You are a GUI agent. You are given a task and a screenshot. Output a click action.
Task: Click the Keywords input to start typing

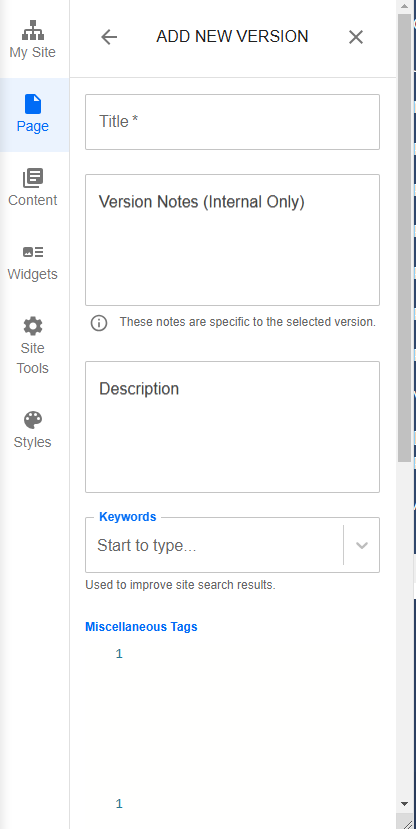214,546
